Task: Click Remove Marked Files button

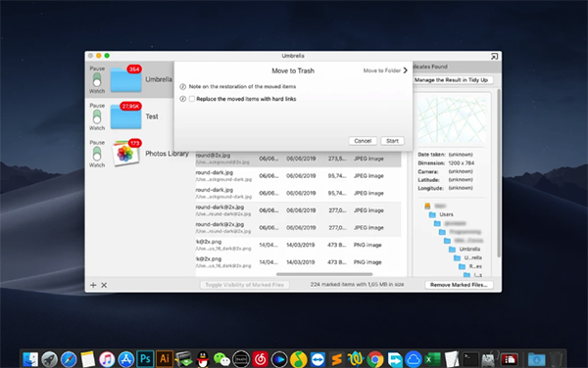Action: point(459,285)
